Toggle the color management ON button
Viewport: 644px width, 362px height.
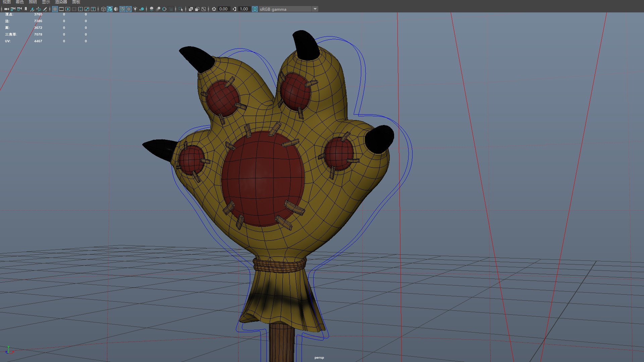pos(255,9)
